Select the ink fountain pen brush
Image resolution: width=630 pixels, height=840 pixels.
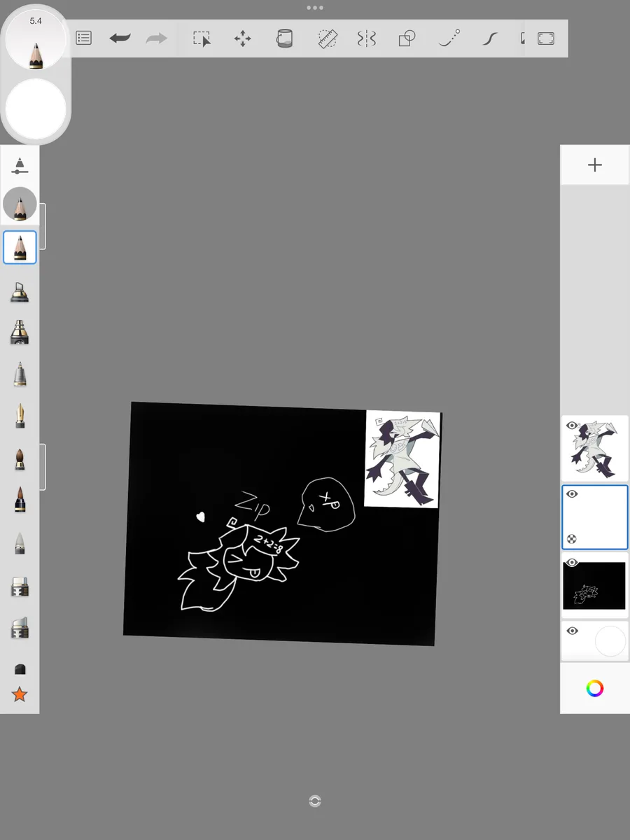point(20,416)
